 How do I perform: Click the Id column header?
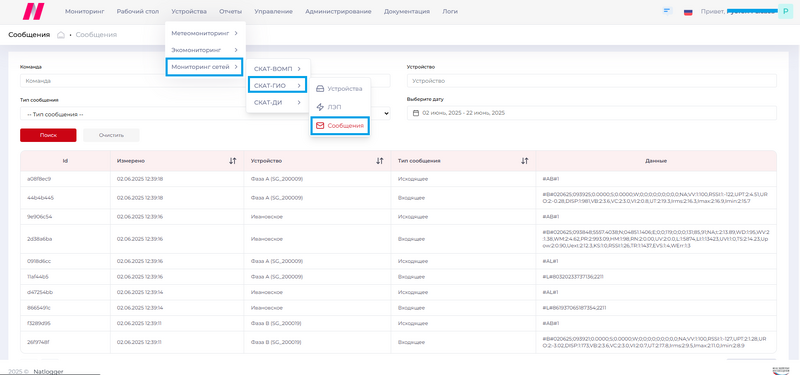[65, 161]
